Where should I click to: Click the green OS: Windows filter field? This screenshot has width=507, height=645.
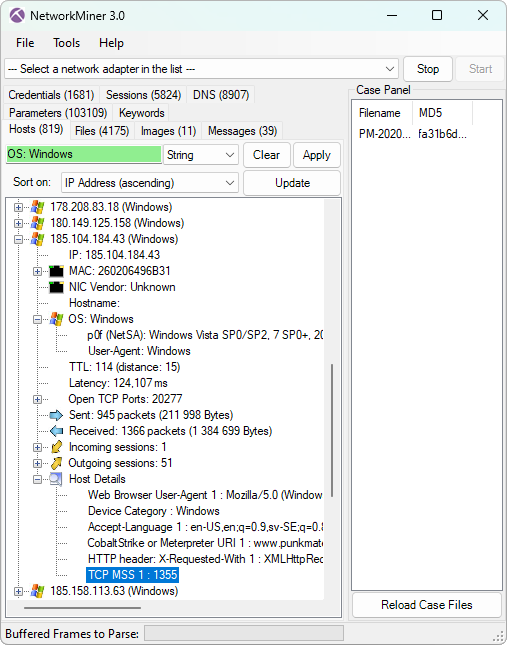click(x=83, y=154)
